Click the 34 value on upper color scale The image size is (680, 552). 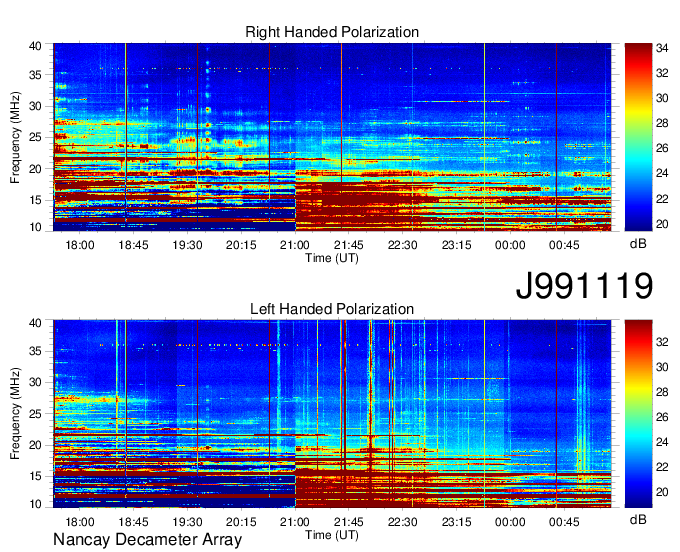[x=662, y=48]
